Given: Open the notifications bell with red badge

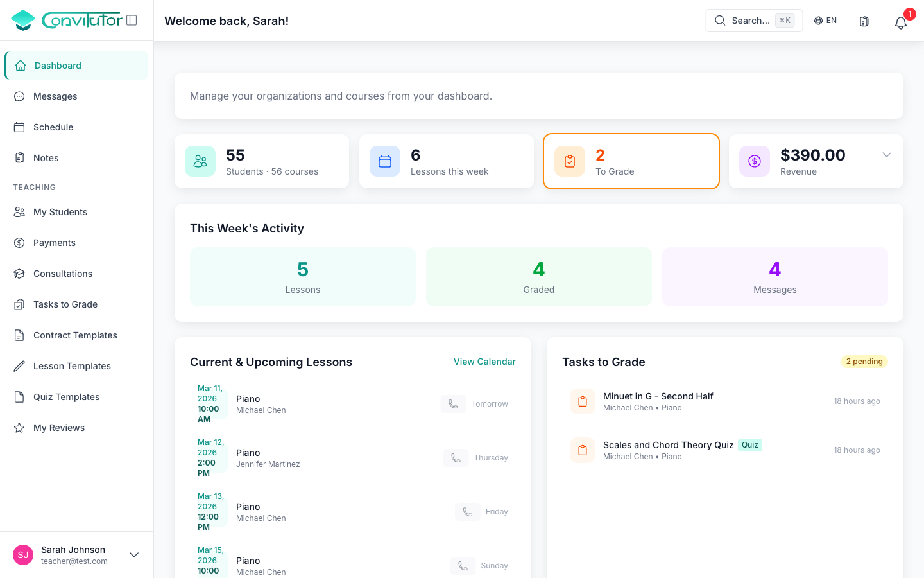Looking at the screenshot, I should click(x=900, y=22).
